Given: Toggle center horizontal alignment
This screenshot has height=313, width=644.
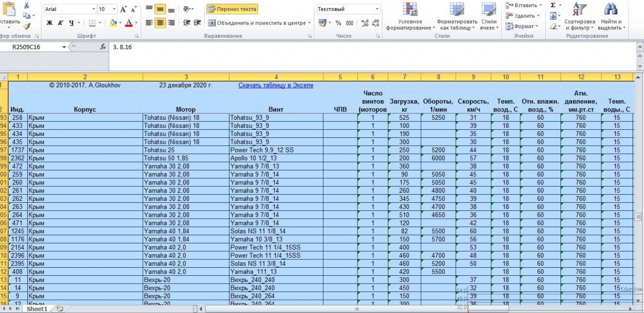Looking at the screenshot, I should click(x=160, y=23).
